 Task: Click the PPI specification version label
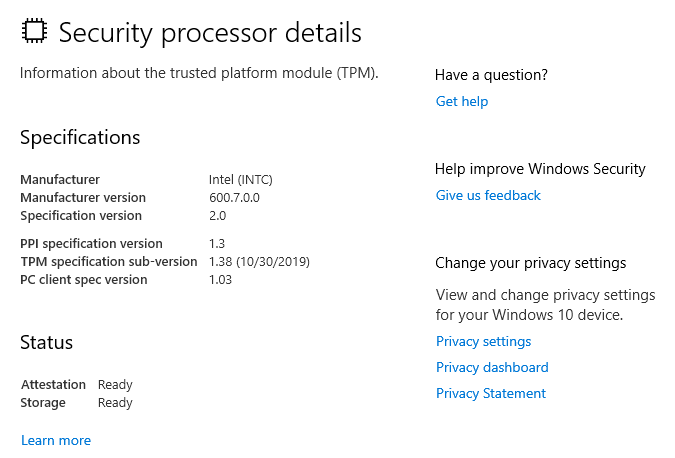click(91, 243)
